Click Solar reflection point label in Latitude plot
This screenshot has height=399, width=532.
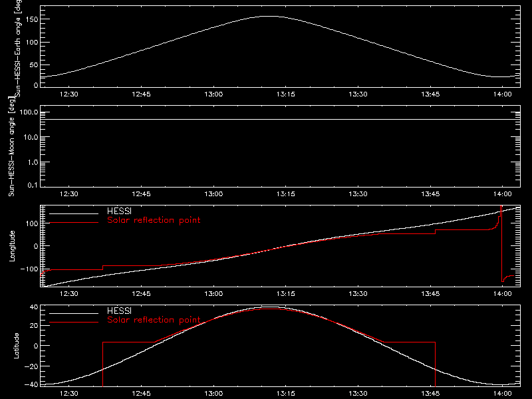pyautogui.click(x=154, y=320)
